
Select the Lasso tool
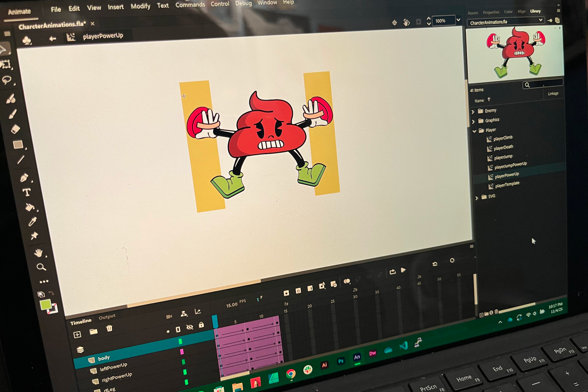pos(7,80)
